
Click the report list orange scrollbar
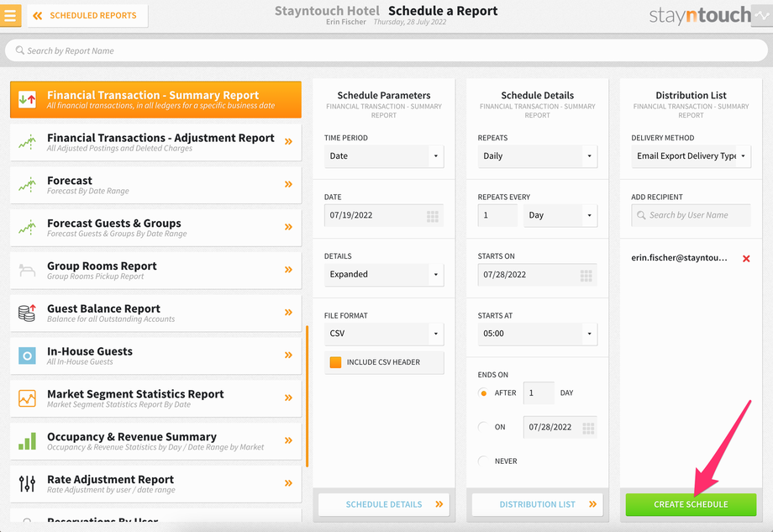[308, 396]
